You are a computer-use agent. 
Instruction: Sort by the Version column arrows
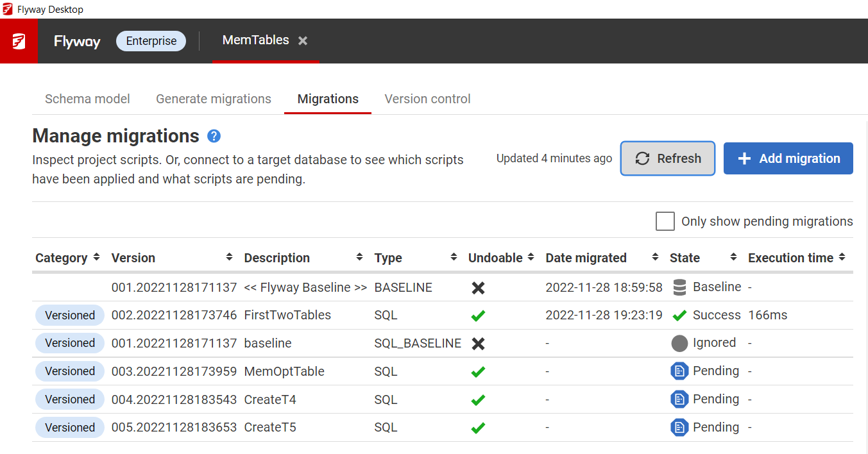tap(229, 257)
